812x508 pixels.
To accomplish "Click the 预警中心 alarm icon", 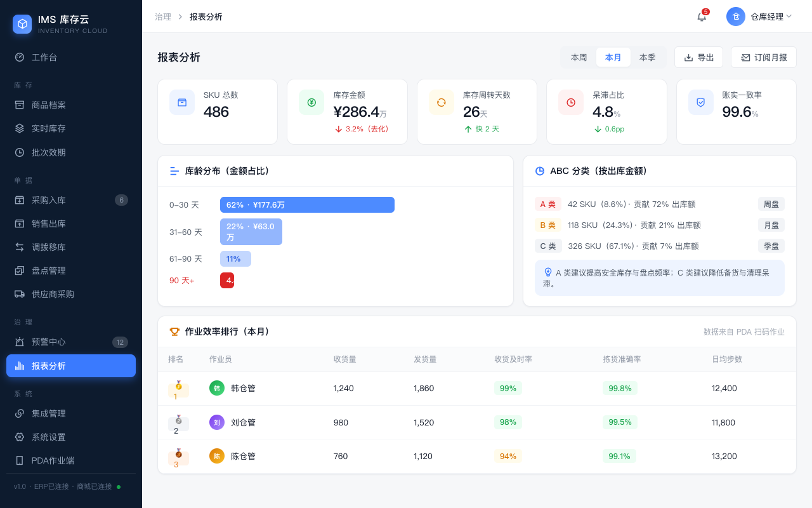I will coord(20,342).
